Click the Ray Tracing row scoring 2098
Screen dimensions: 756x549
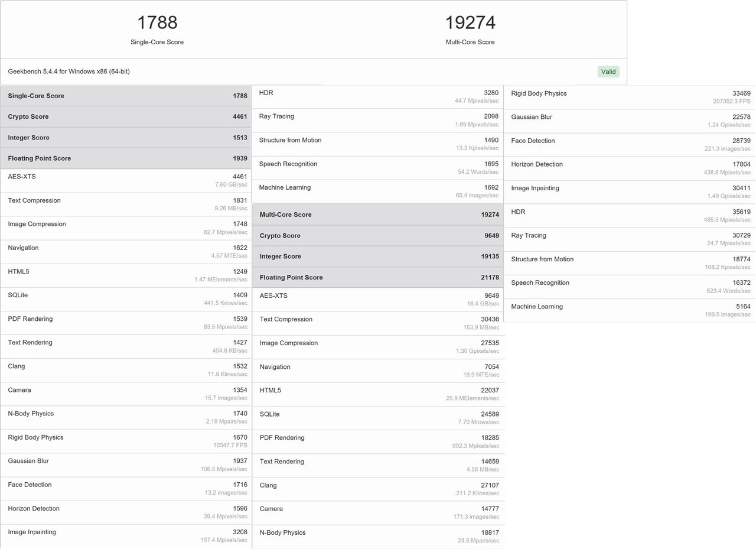click(x=378, y=120)
